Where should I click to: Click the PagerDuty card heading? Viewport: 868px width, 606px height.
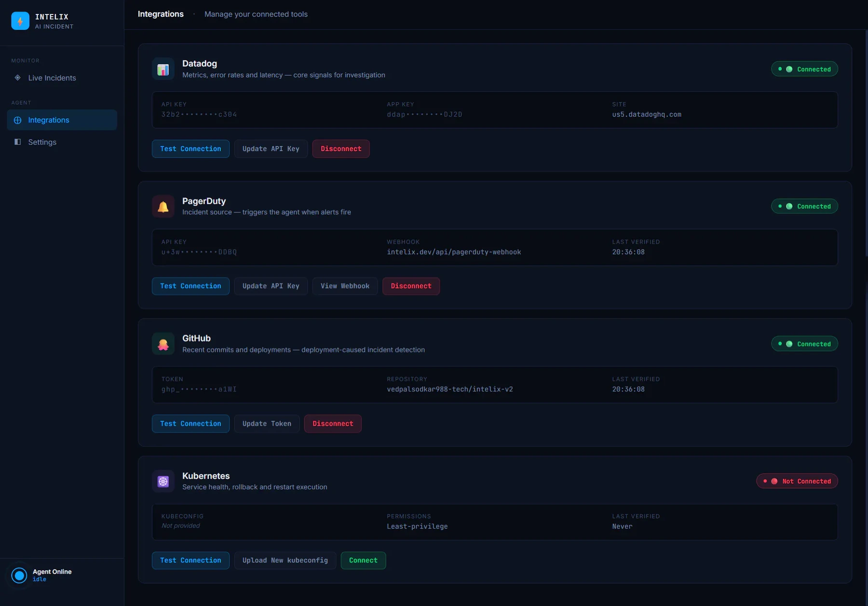(x=204, y=201)
